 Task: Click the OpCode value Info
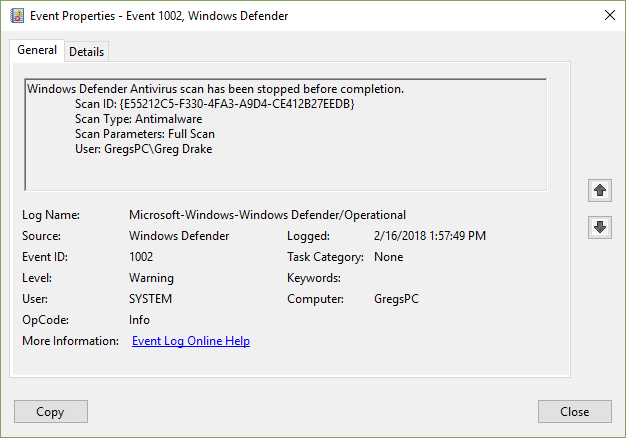point(139,320)
